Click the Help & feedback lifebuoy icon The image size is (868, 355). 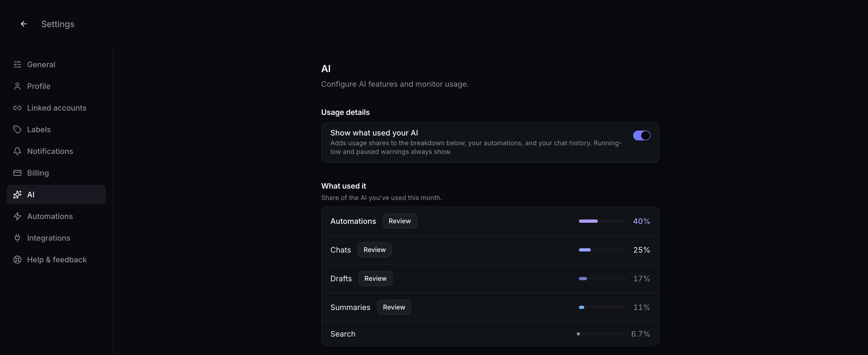point(17,260)
